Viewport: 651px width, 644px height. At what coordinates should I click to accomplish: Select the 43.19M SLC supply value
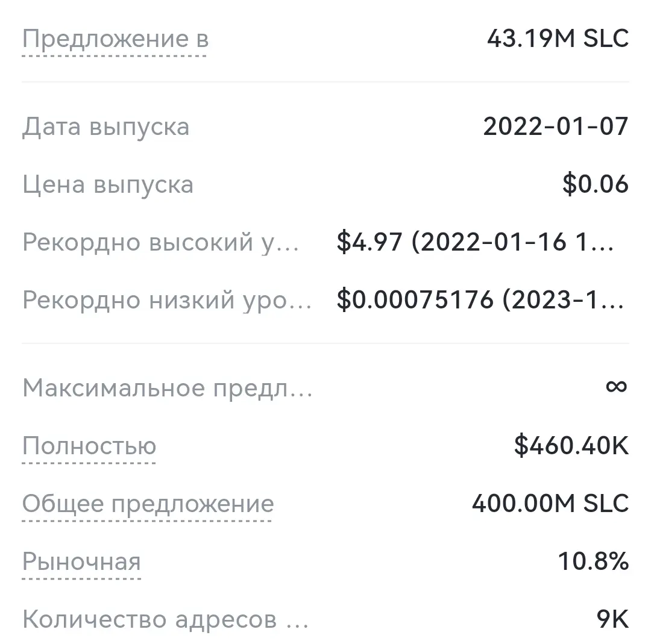coord(558,39)
